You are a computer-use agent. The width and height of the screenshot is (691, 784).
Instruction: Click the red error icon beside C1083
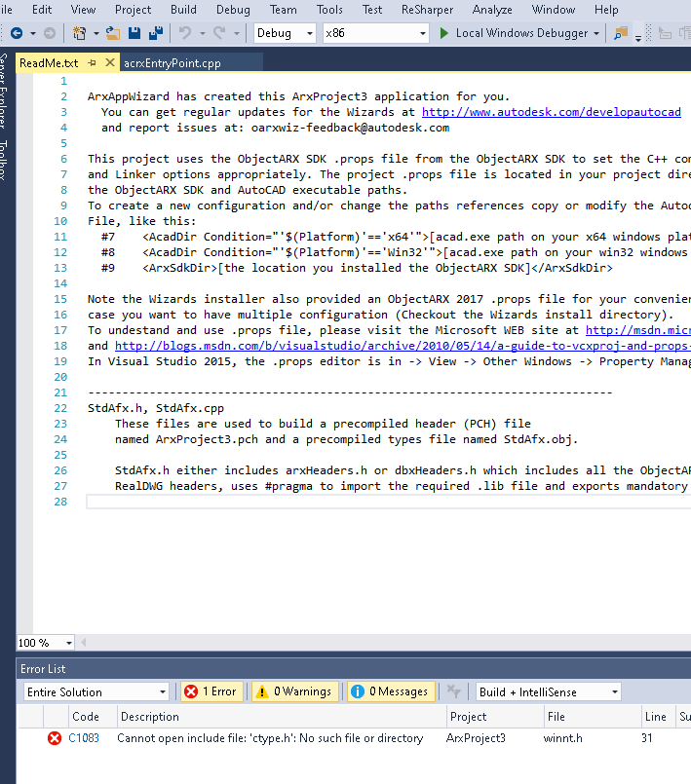point(54,738)
